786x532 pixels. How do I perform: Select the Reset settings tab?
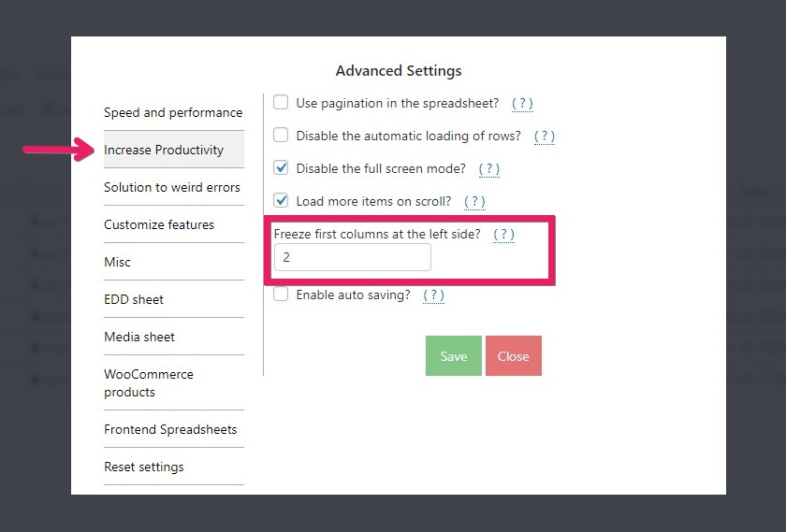pos(144,467)
